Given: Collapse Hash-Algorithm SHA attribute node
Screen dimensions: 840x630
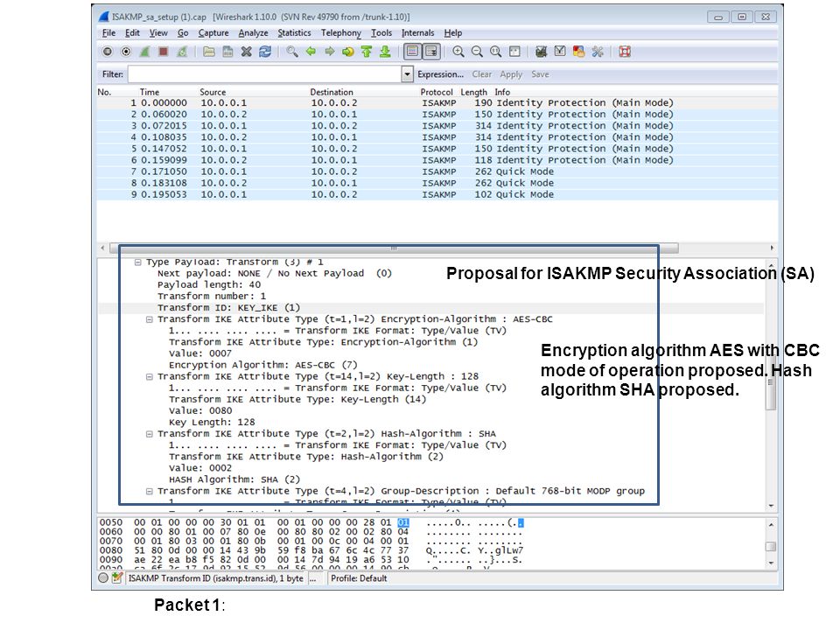Looking at the screenshot, I should tap(150, 434).
